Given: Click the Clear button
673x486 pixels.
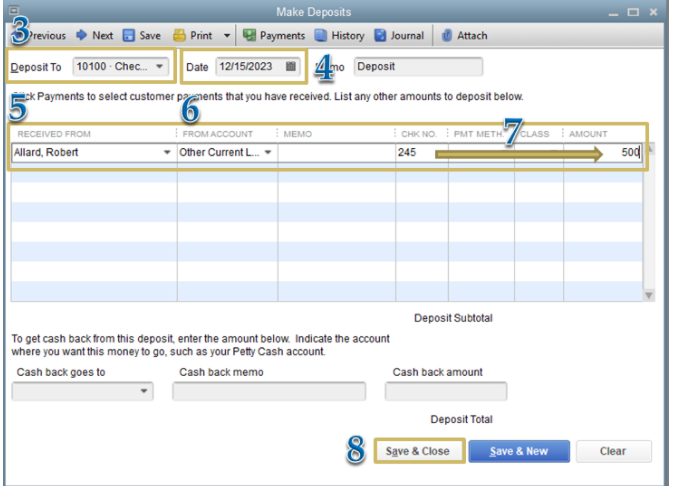Looking at the screenshot, I should (613, 451).
